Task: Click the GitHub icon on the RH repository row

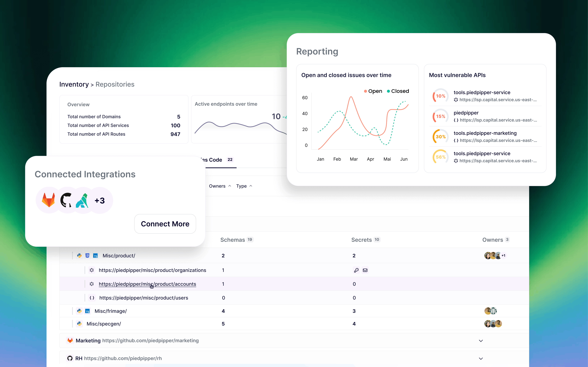Action: tap(70, 358)
